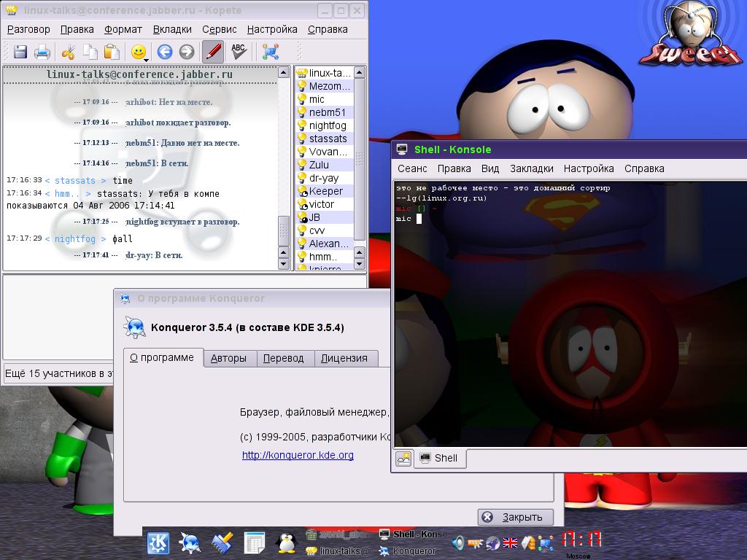Screen dimensions: 747x560
Task: Click the Tux penguin icon in the panel
Action: [x=287, y=542]
